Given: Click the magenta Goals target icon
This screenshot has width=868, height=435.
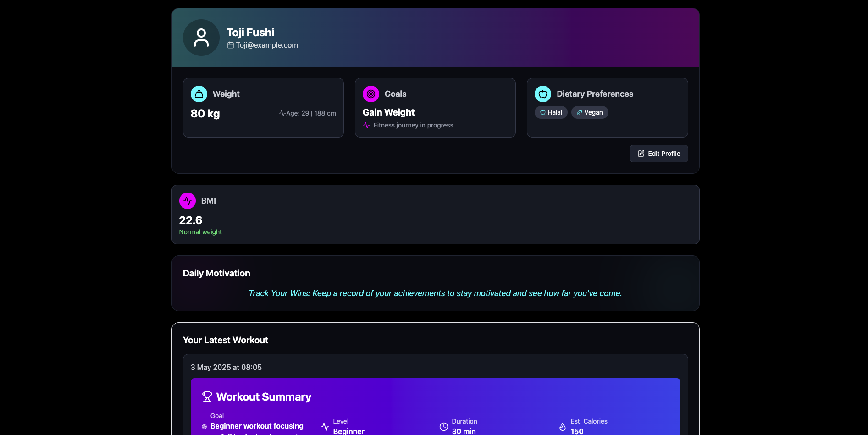Looking at the screenshot, I should coord(370,94).
